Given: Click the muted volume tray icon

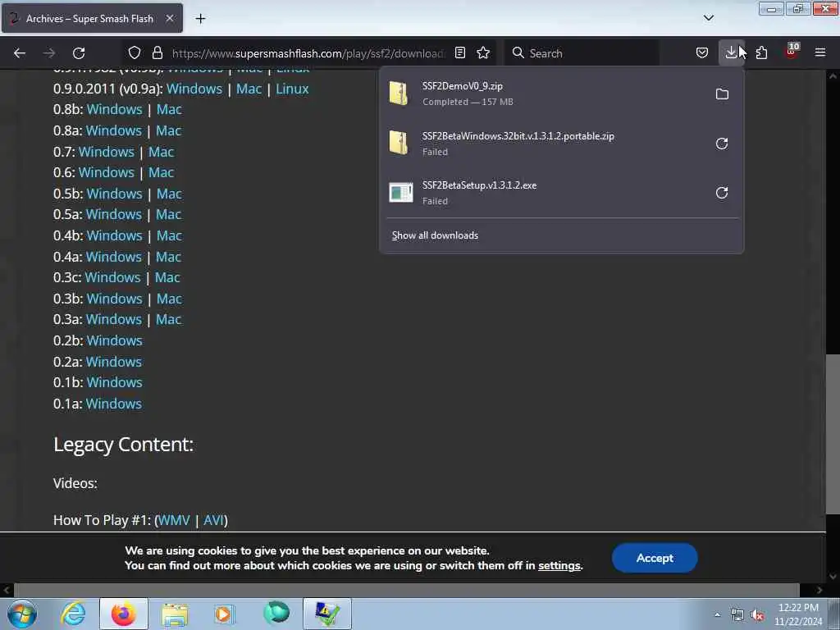Looking at the screenshot, I should point(757,615).
